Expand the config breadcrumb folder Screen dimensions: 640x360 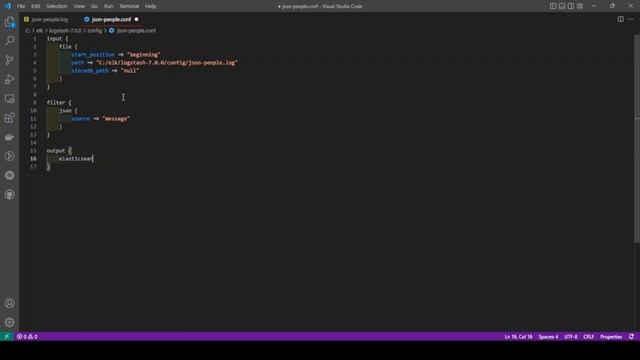tap(95, 31)
